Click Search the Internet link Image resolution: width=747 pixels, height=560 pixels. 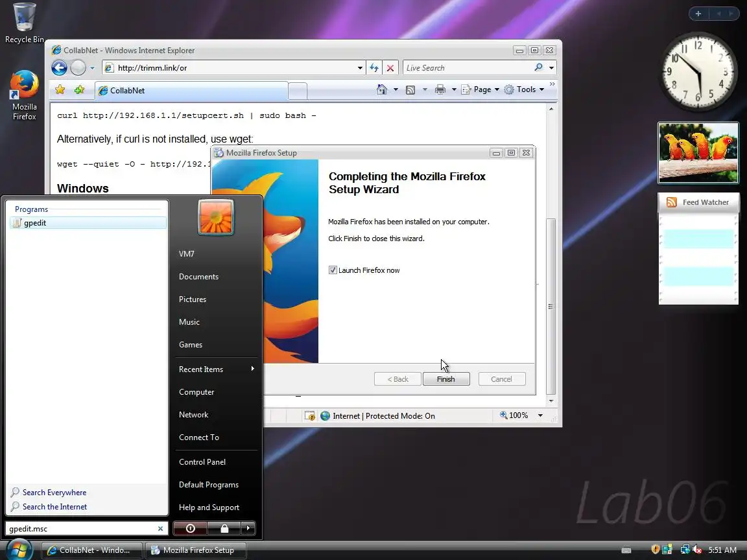54,507
